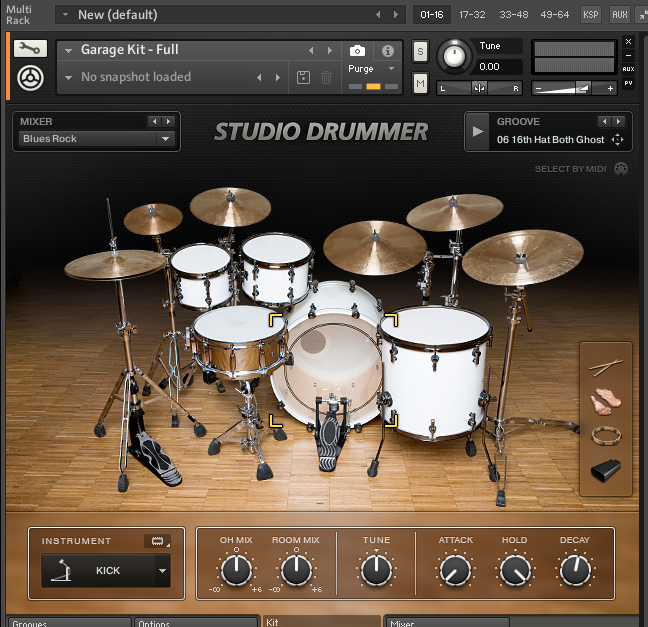Switch to the Kit tab

click(x=321, y=621)
